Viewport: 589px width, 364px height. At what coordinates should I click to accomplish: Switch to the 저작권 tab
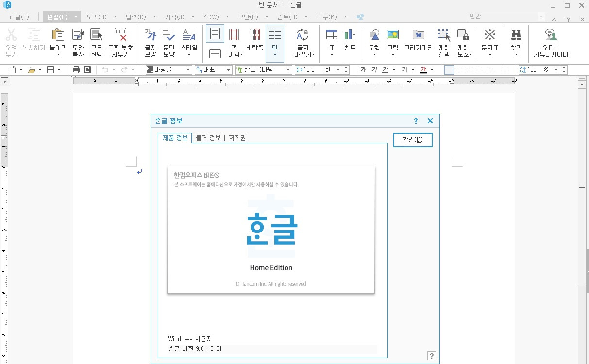[236, 138]
